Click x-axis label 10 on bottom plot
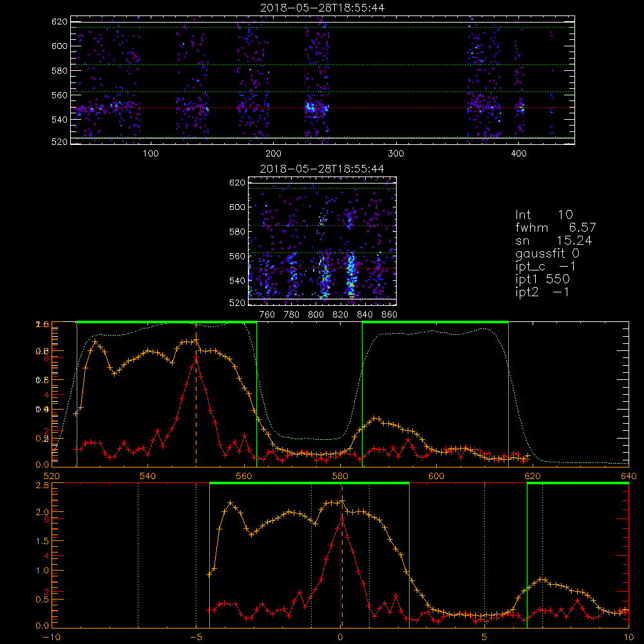Screen dimensions: 644x644 629,638
